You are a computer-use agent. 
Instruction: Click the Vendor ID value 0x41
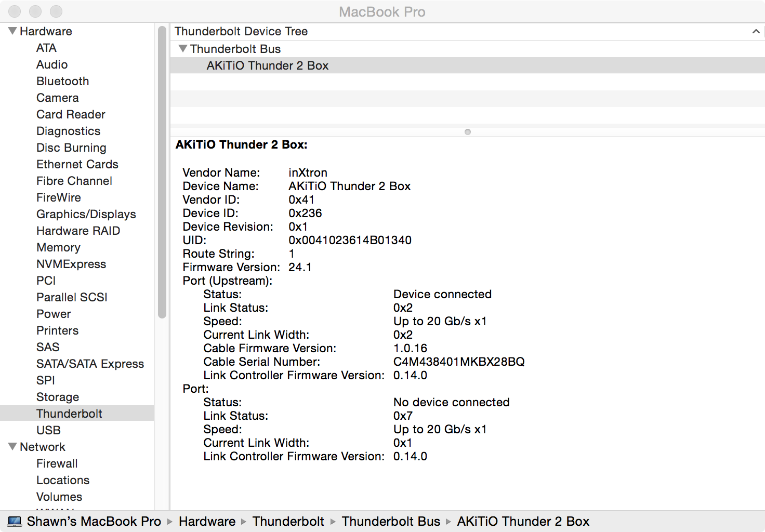(301, 199)
